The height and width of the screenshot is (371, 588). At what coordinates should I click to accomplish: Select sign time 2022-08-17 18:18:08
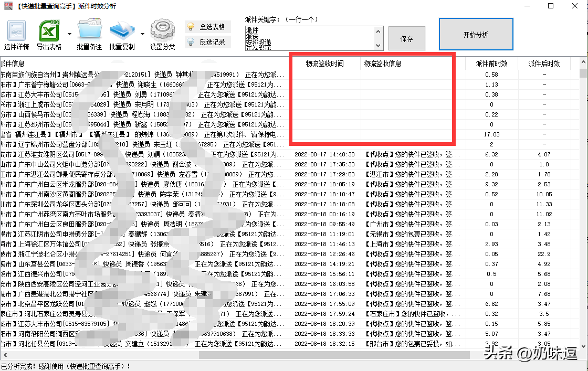pos(325,204)
